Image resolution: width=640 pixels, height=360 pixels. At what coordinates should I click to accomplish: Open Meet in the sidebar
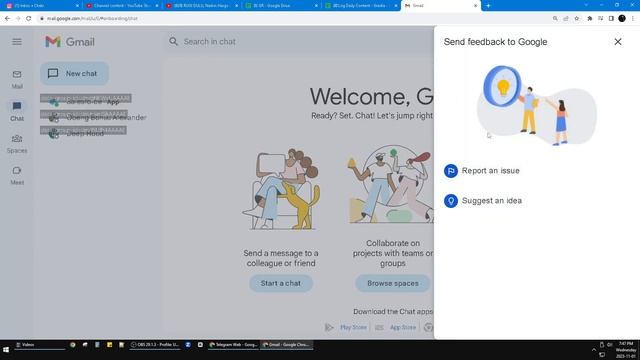[17, 176]
